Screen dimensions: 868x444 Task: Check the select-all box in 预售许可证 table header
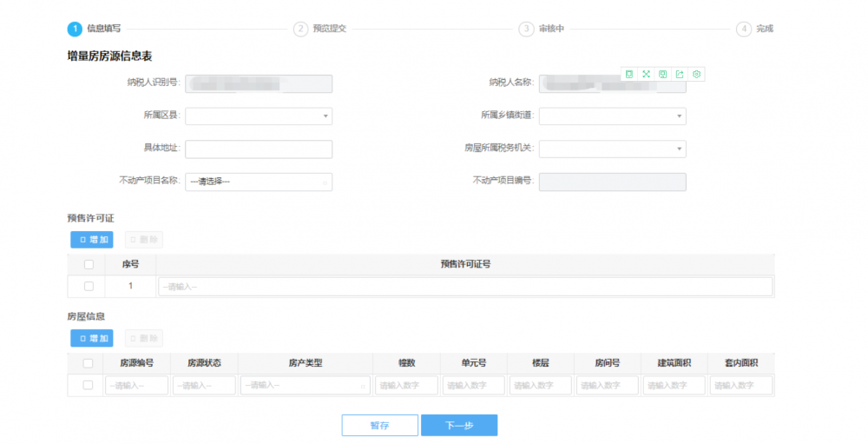[x=89, y=264]
